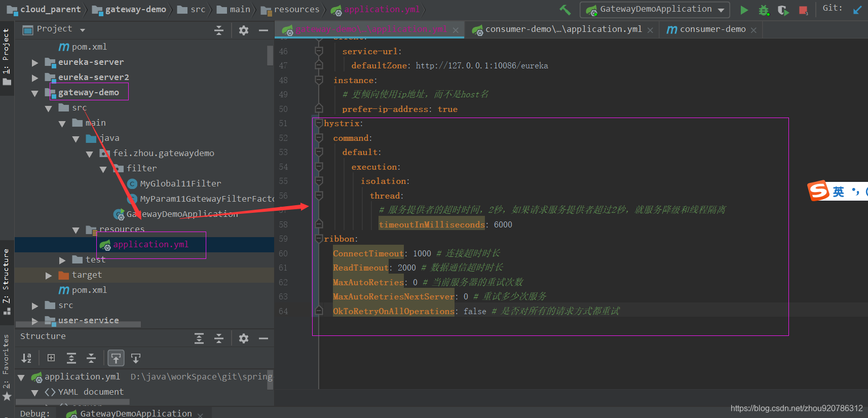The width and height of the screenshot is (868, 418).
Task: Expand the eureka-server2 module
Action: pos(35,78)
